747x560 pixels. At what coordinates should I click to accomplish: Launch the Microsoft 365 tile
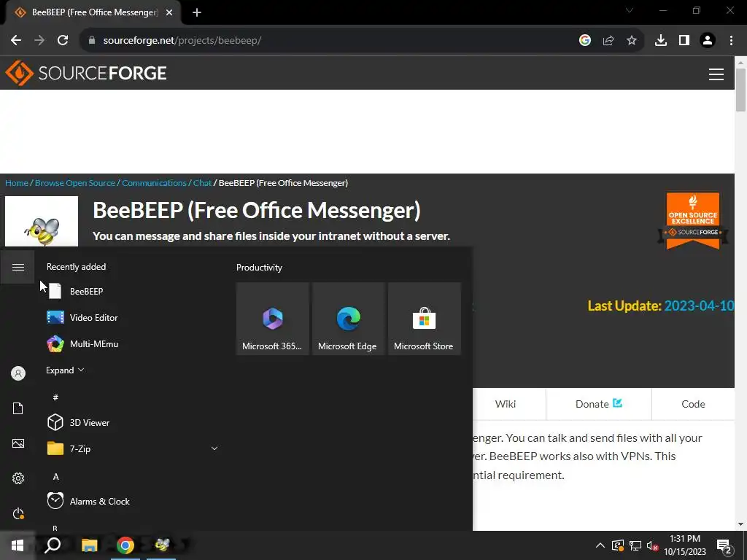(273, 318)
